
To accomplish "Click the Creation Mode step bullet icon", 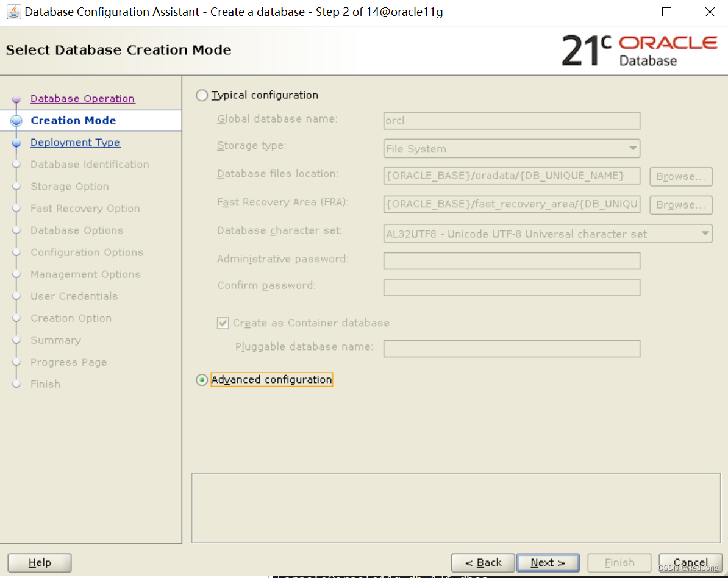I will point(16,121).
